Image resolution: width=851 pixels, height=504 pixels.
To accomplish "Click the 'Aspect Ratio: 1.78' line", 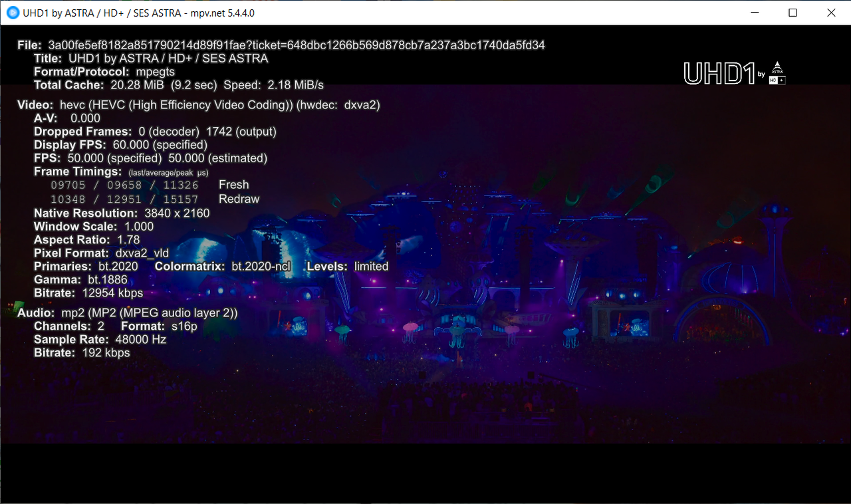I will tap(86, 240).
